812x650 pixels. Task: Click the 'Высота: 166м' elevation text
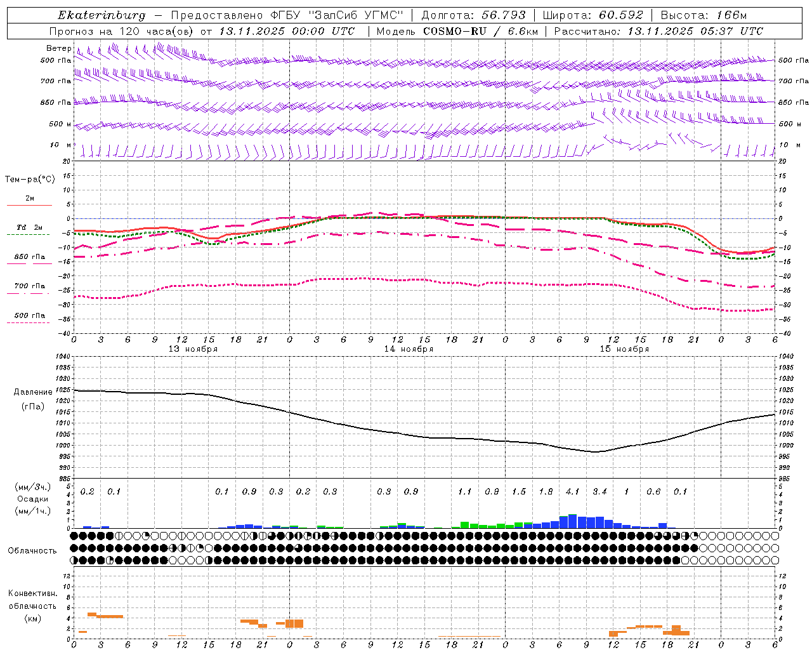[704, 15]
